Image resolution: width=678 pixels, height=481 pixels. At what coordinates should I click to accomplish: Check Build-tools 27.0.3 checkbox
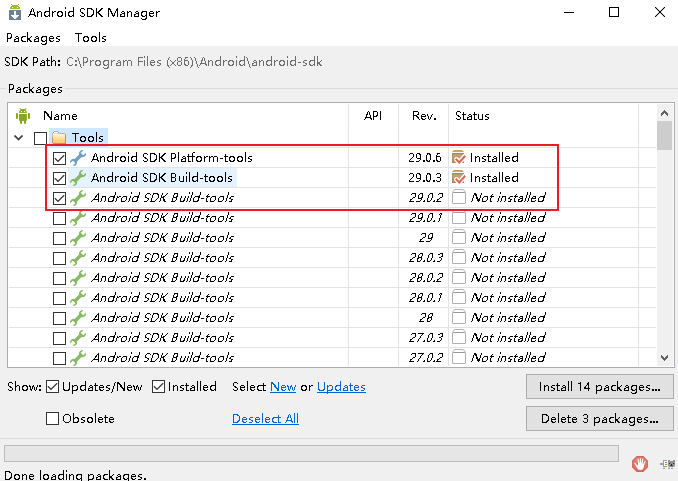click(x=59, y=338)
